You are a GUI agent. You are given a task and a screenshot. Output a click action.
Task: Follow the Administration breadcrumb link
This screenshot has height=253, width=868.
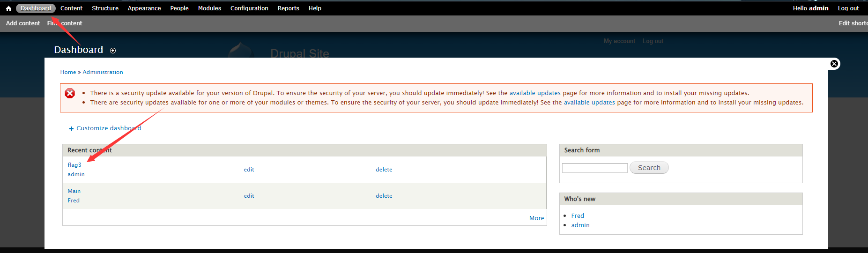tap(103, 72)
